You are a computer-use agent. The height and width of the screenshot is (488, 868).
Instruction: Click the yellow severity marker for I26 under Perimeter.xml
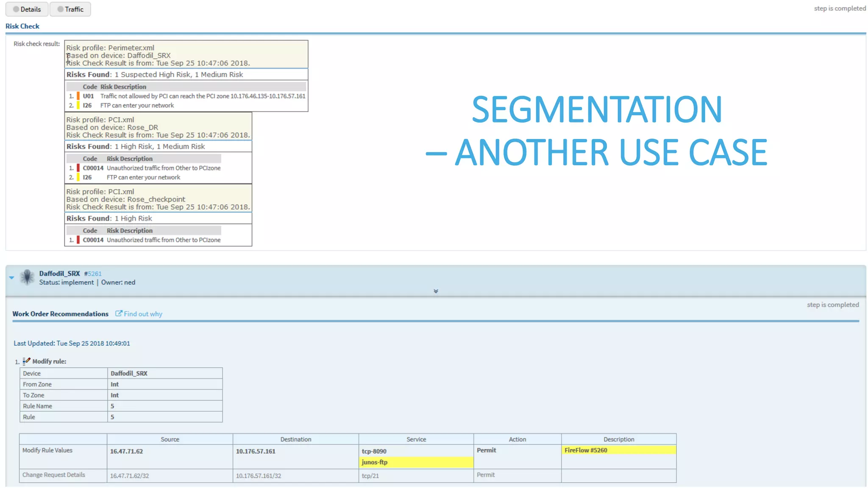coord(78,105)
